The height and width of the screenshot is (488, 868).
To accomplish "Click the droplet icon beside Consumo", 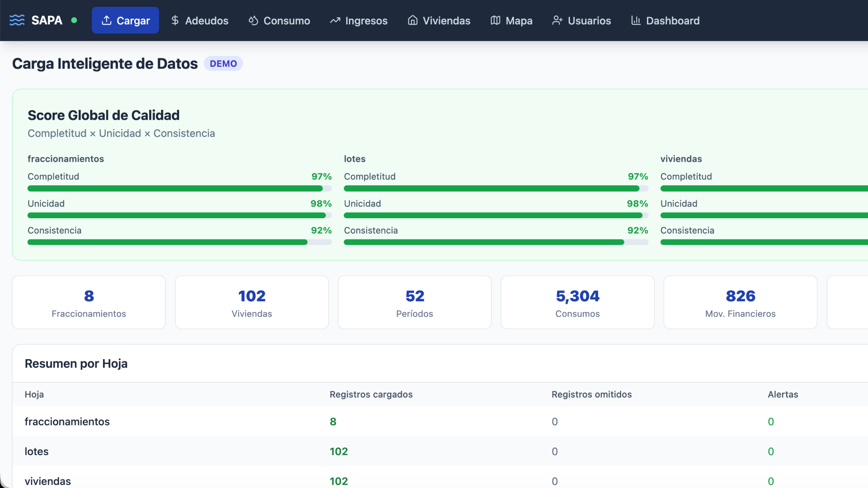I will (254, 20).
